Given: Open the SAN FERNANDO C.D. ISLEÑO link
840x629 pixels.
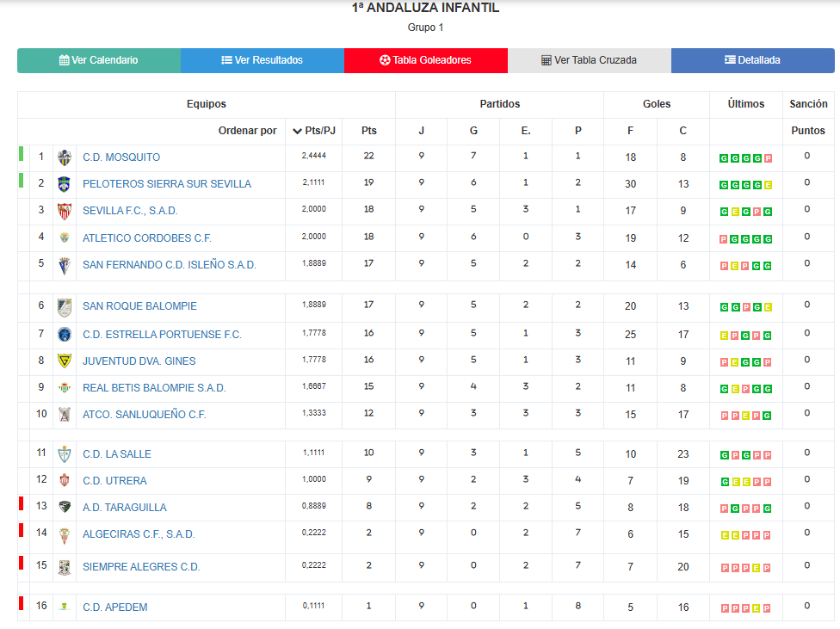Looking at the screenshot, I should 170,265.
